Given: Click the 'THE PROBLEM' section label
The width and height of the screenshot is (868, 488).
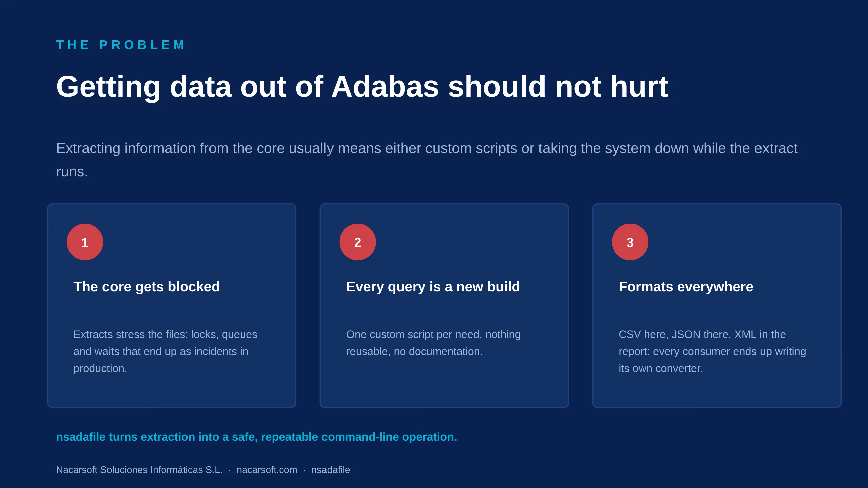Looking at the screenshot, I should pos(121,45).
